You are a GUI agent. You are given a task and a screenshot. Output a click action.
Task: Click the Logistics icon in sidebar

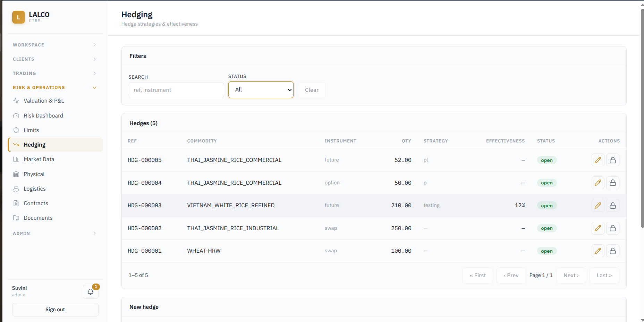pos(16,189)
